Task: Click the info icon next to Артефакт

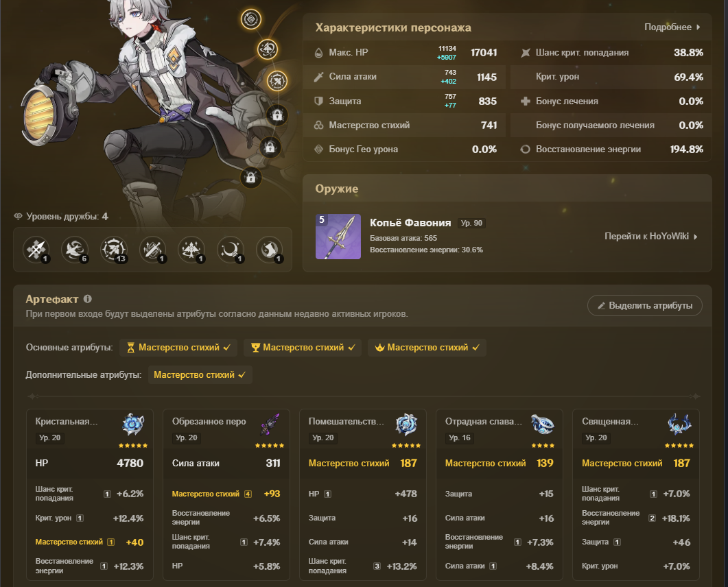Action: click(87, 299)
